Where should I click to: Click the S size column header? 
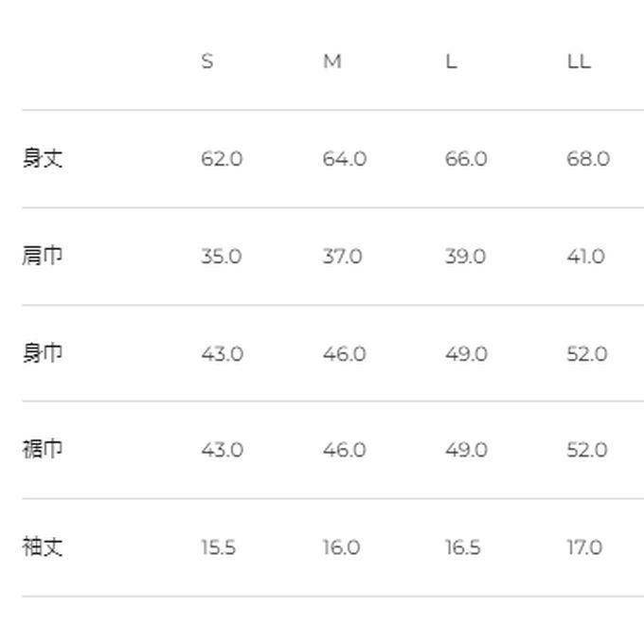(207, 62)
